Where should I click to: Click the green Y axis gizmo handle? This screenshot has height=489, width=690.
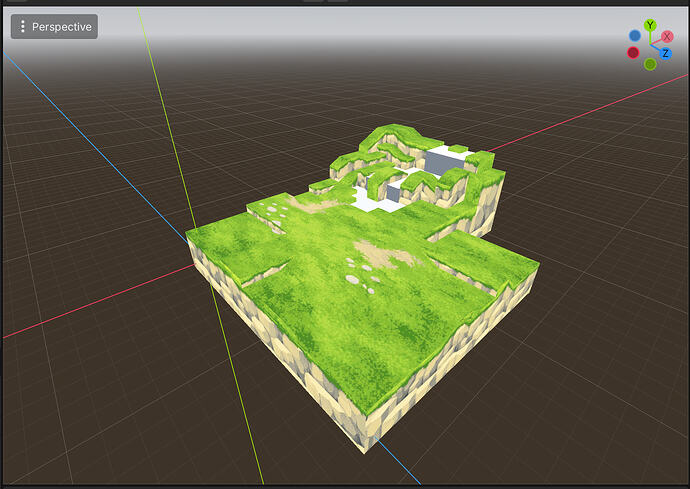click(x=650, y=25)
